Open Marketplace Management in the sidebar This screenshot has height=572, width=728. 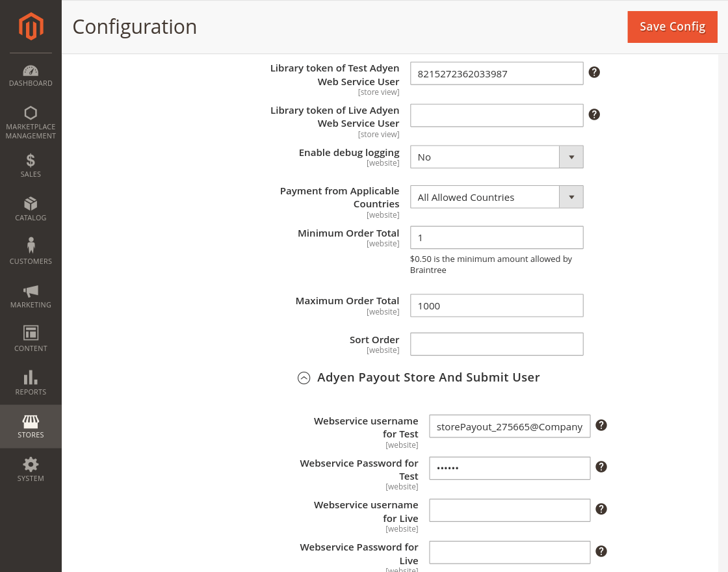coord(31,123)
